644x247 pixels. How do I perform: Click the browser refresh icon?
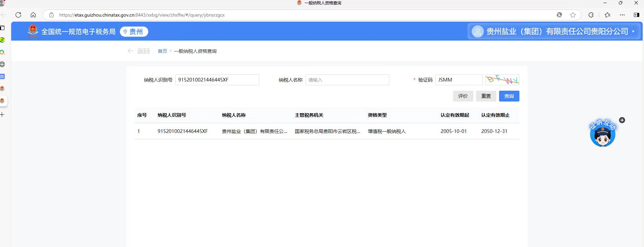[18, 15]
